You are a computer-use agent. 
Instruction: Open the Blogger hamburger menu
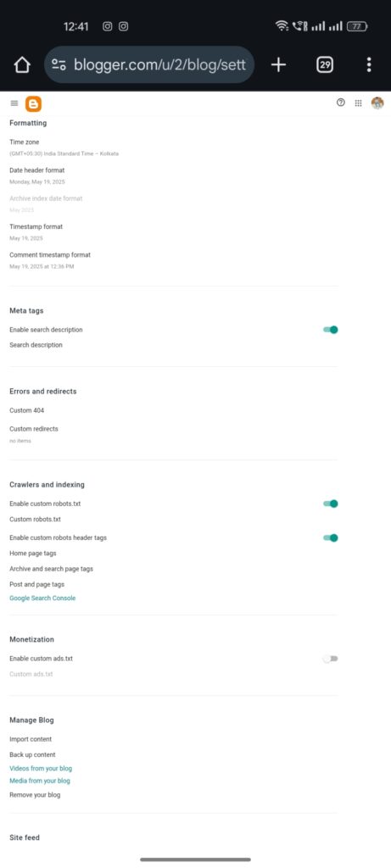[14, 103]
